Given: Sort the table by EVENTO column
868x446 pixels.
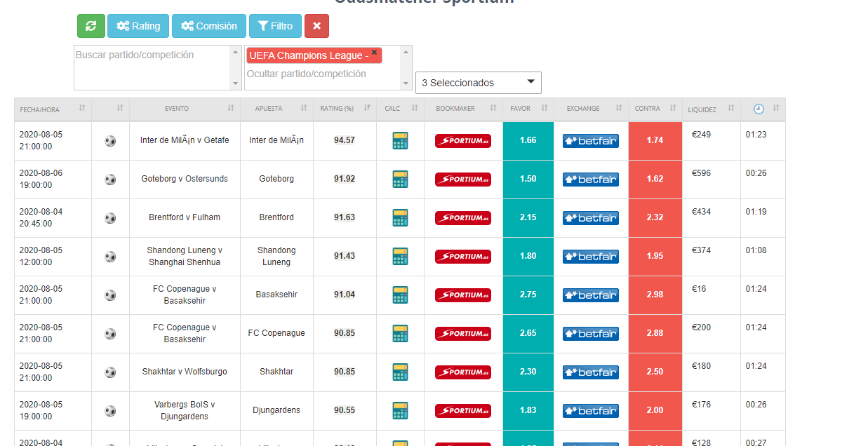Looking at the screenshot, I should [185, 109].
